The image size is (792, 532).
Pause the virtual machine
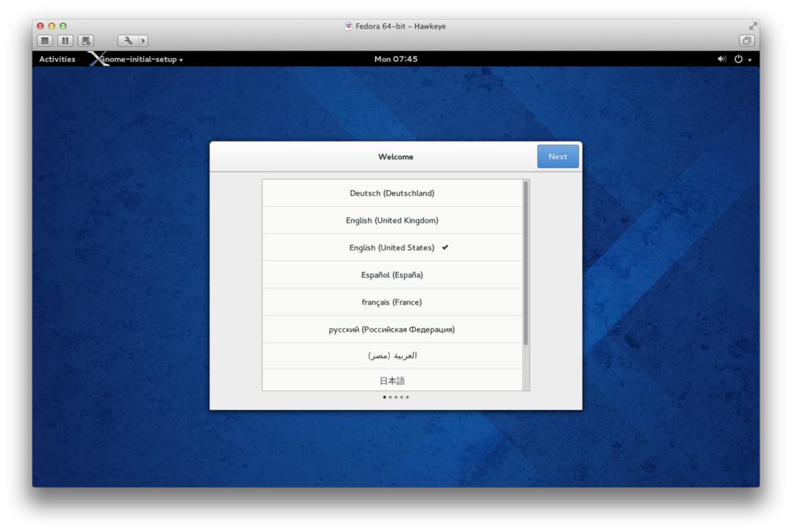point(66,41)
